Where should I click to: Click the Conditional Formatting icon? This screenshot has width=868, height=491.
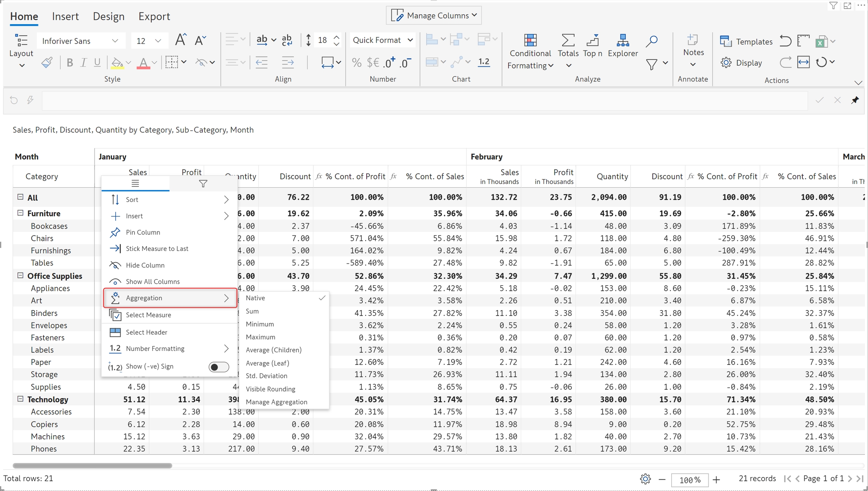[530, 41]
